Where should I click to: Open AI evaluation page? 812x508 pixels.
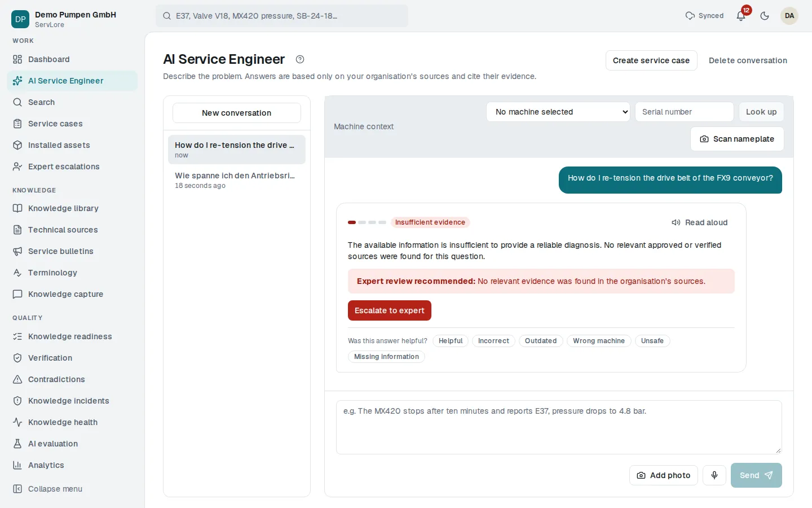tap(72, 444)
